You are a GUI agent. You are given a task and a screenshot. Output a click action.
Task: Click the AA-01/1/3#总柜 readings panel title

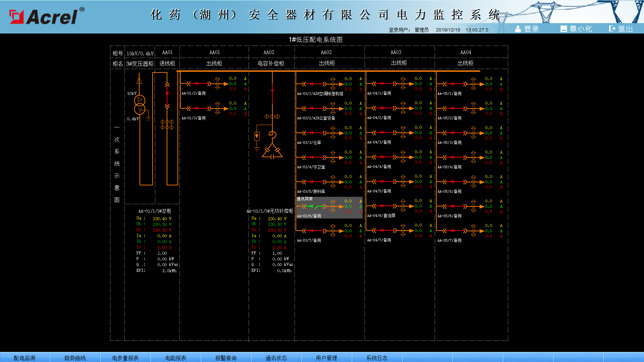click(155, 211)
